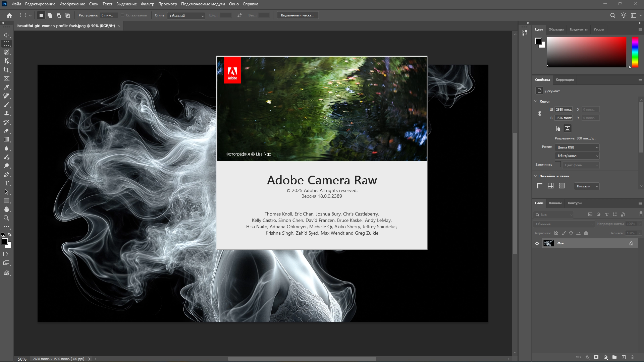Toggle Quick Mask mode icon
The image size is (644, 362).
tap(6, 254)
